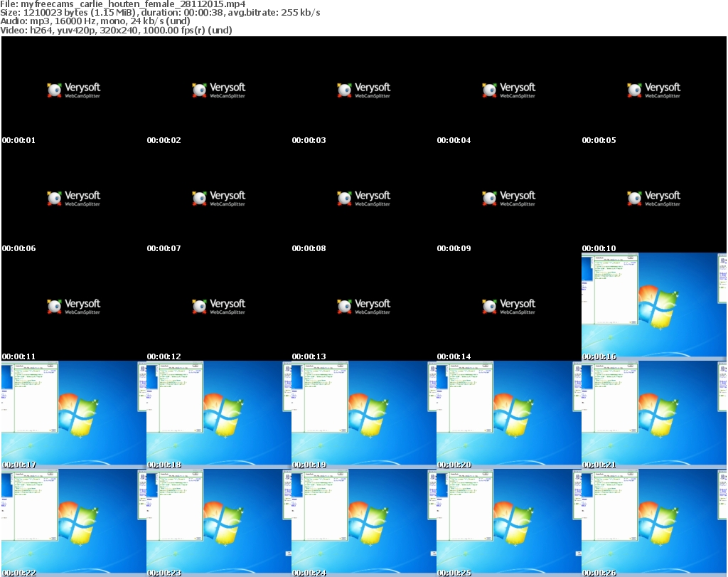Click the frame at timestamp 00:00:13
The image size is (728, 577).
pos(364,307)
